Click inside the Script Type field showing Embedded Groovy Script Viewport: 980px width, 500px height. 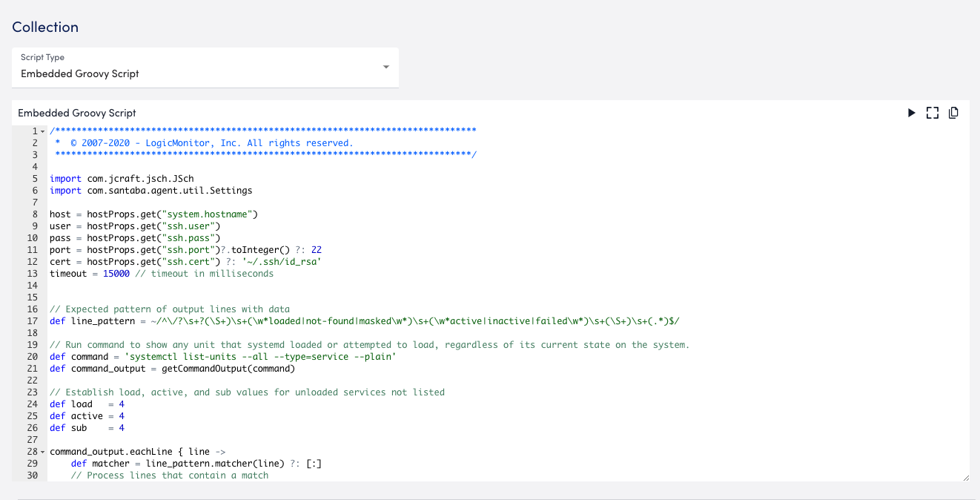coord(79,73)
